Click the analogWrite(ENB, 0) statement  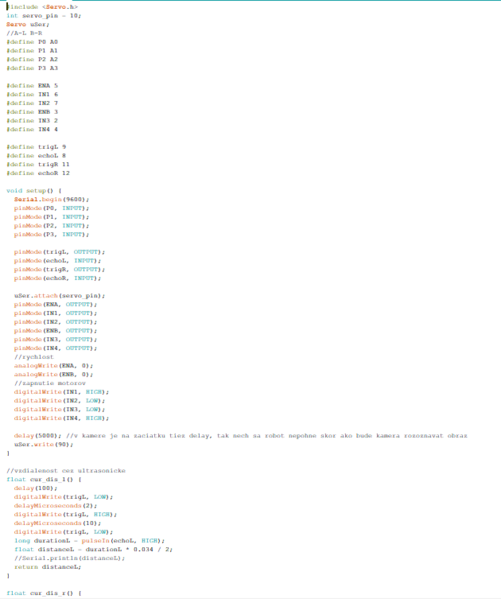pos(54,374)
